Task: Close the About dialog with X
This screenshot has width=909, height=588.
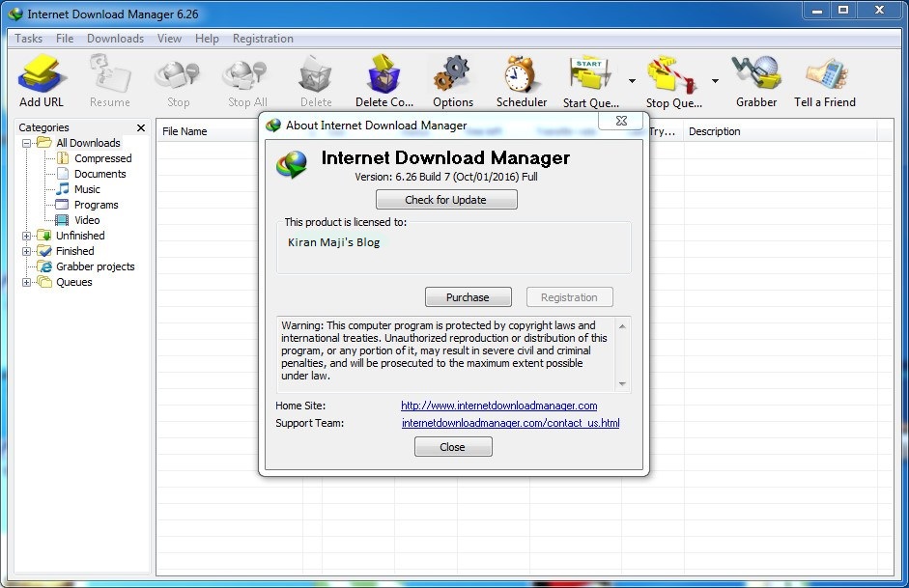Action: pyautogui.click(x=621, y=121)
